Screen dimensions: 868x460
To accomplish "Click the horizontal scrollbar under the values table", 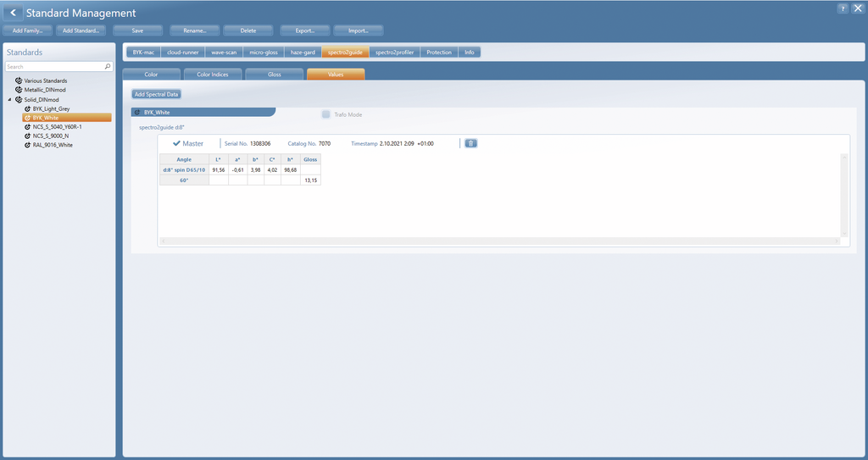I will coord(500,241).
